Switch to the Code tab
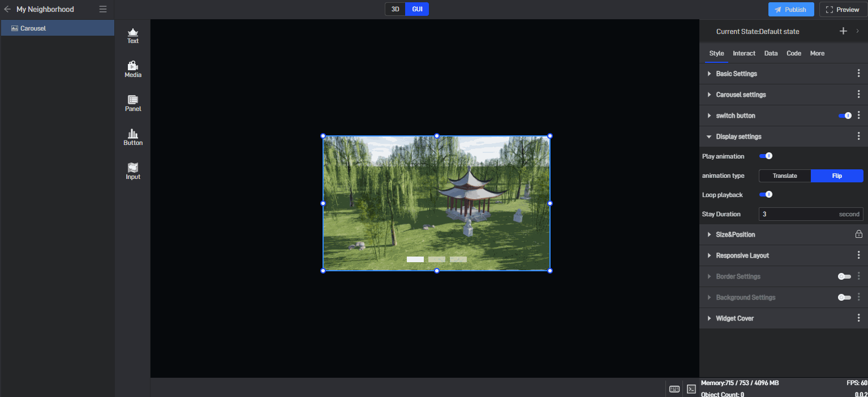868x397 pixels. (x=794, y=53)
